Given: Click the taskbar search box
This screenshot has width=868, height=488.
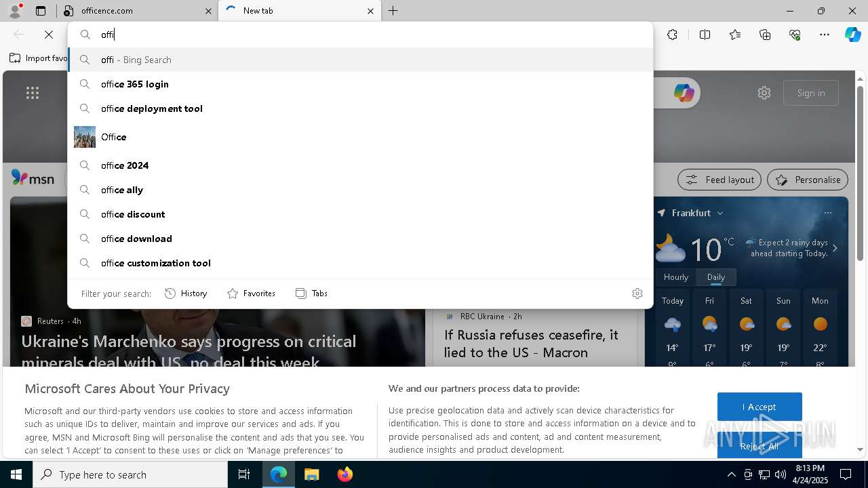Looking at the screenshot, I should coord(130,474).
